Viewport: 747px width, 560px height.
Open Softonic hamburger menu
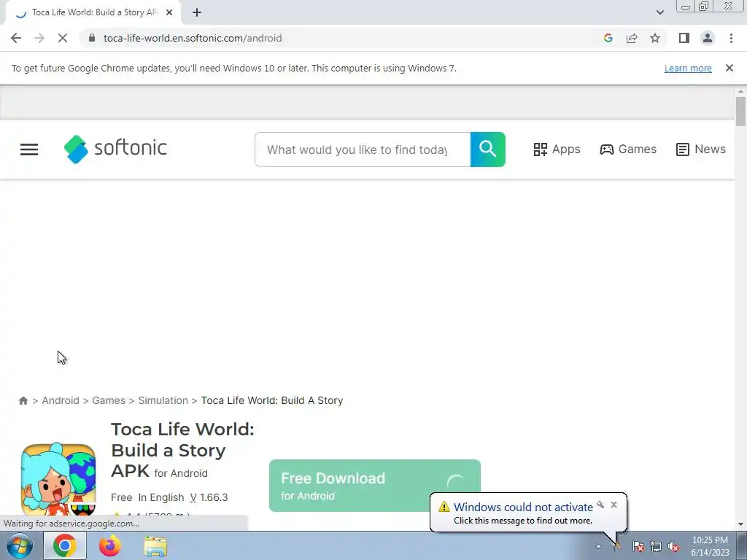point(29,149)
